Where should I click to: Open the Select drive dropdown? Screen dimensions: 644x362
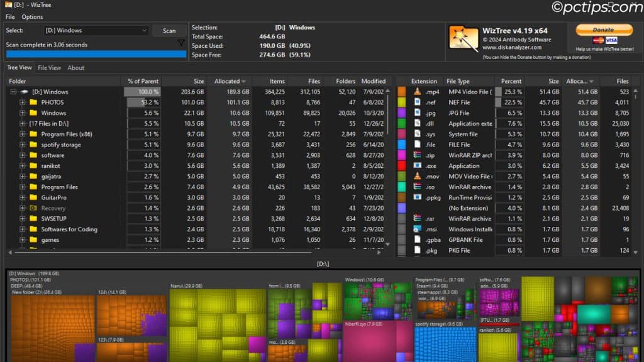96,30
